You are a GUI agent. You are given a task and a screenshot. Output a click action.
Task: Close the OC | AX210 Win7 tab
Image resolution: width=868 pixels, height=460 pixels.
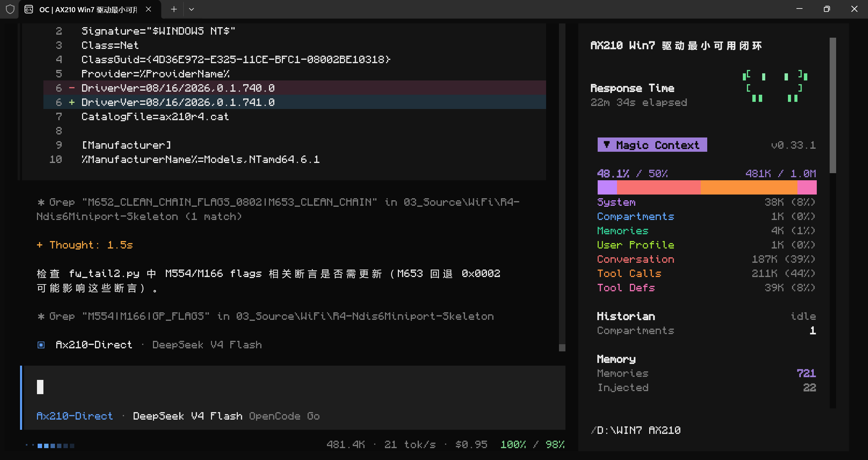pyautogui.click(x=148, y=9)
